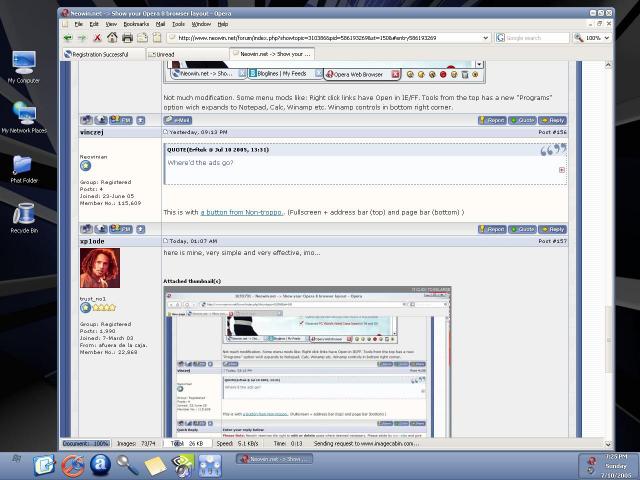Open the Recycle Bin desktop icon
This screenshot has height=480, width=640.
(x=24, y=218)
